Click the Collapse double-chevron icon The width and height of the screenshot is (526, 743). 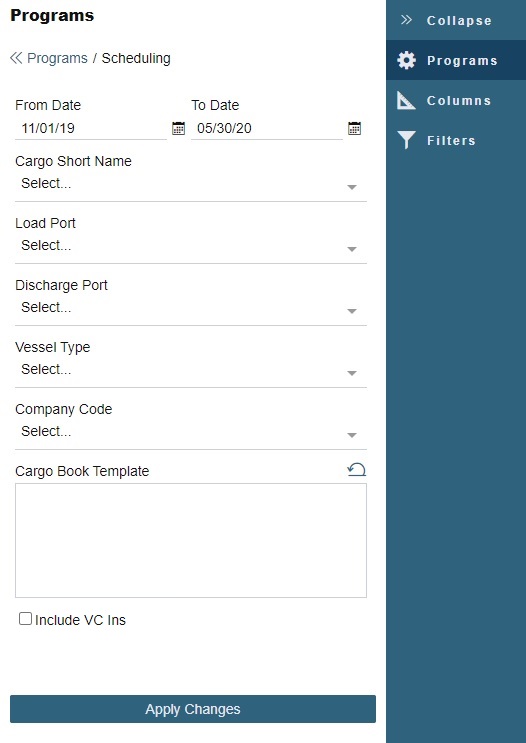tap(406, 20)
